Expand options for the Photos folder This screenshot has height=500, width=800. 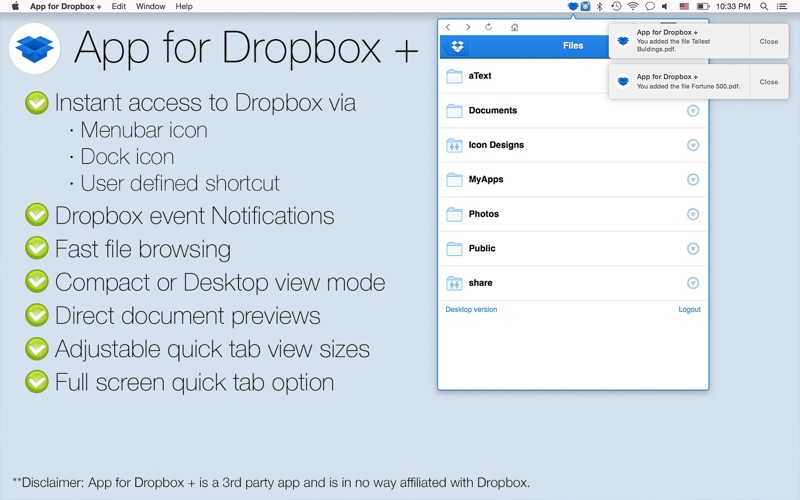(x=693, y=214)
